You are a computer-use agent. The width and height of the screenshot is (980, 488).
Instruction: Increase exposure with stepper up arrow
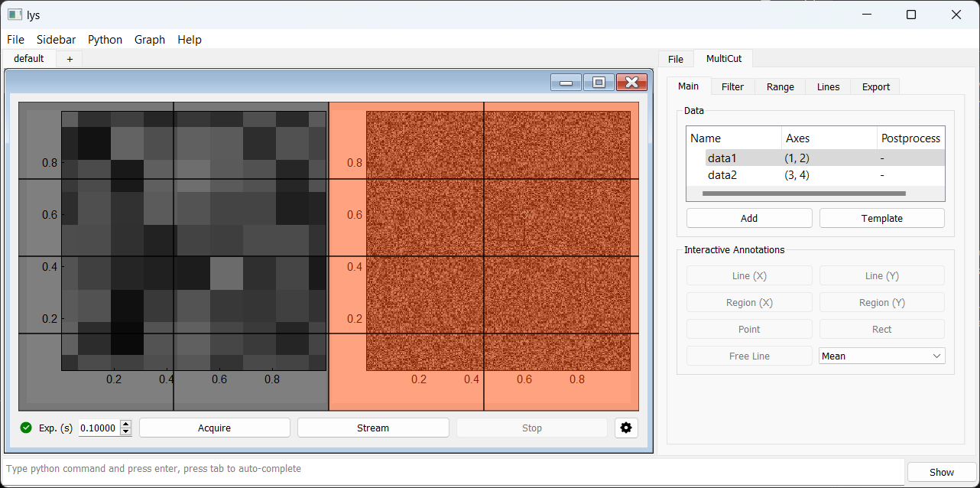(126, 424)
